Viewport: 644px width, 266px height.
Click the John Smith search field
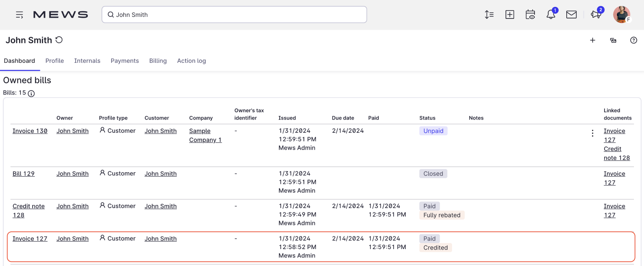pos(234,14)
